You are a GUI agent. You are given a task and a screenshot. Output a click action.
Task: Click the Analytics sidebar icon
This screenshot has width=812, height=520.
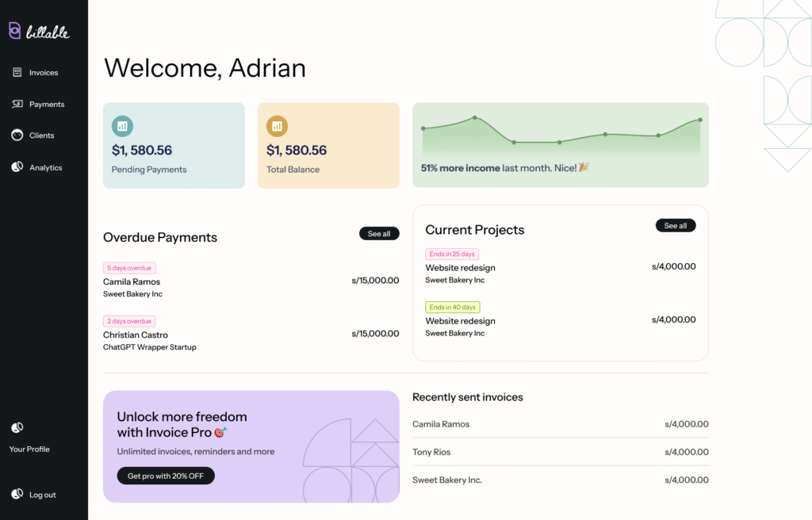pyautogui.click(x=17, y=167)
